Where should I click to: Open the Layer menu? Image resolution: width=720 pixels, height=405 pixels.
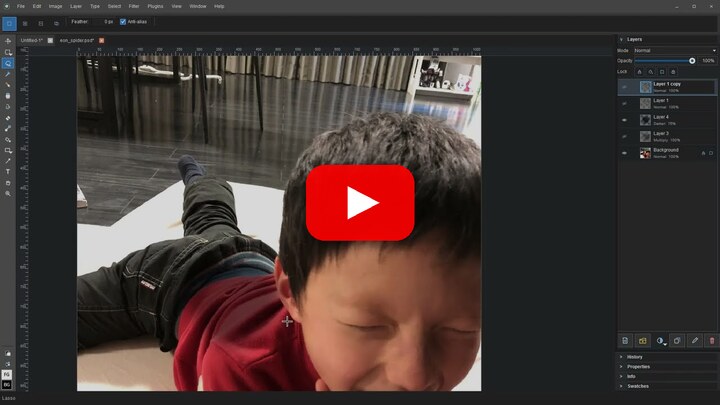coord(76,6)
